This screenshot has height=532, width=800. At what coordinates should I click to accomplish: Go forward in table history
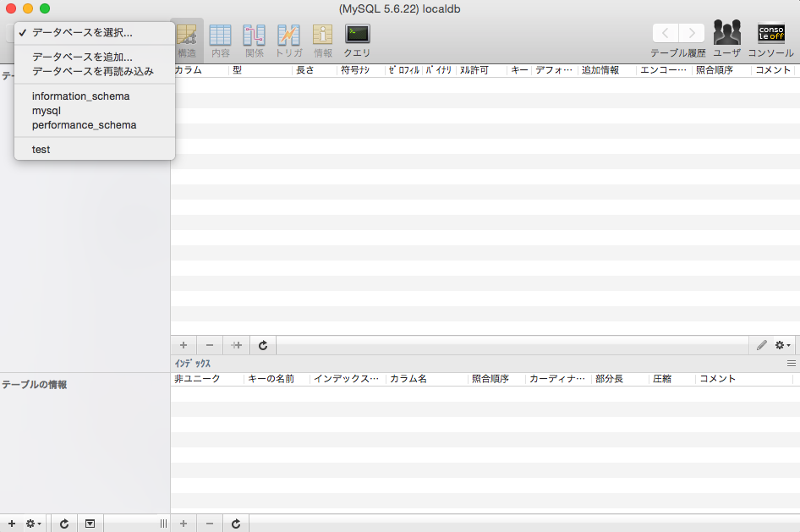[692, 33]
